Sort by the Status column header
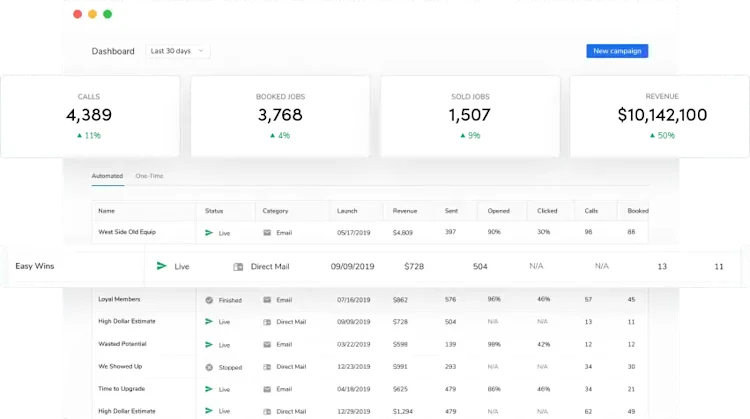The image size is (750, 419). point(214,211)
